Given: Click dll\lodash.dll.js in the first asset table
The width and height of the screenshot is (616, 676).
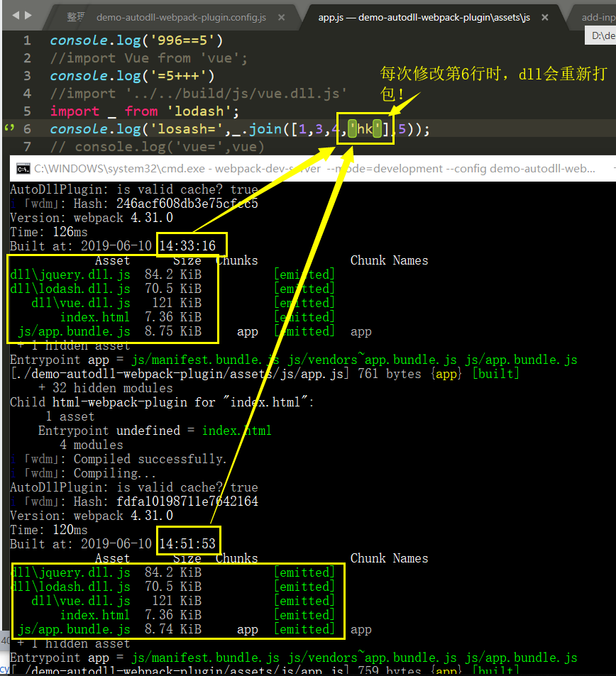Looking at the screenshot, I should click(70, 289).
